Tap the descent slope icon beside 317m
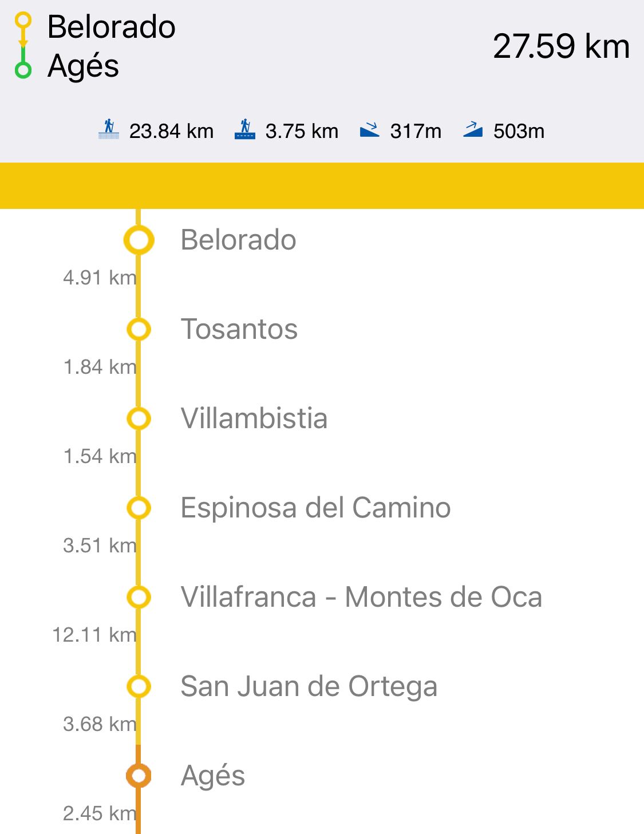This screenshot has height=834, width=644. tap(370, 130)
